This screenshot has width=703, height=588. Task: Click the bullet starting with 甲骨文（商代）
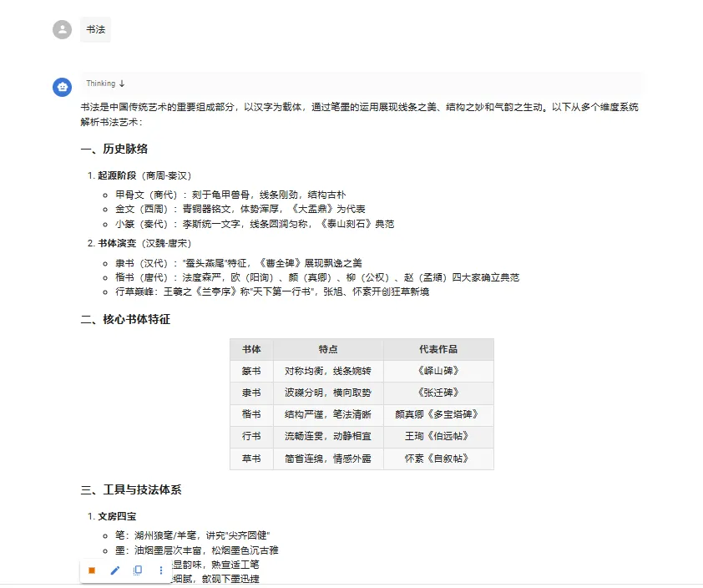230,195
